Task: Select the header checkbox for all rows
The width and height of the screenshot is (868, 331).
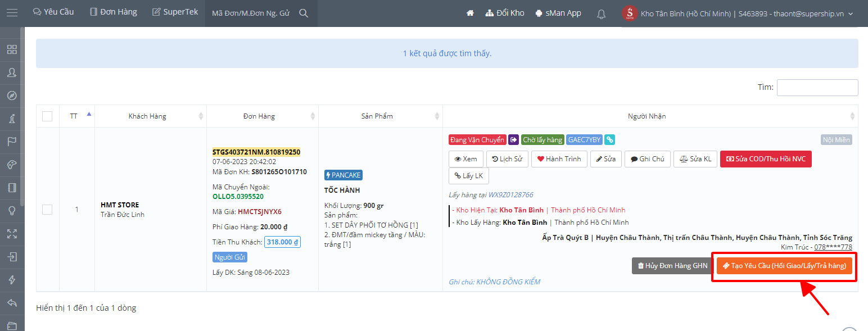Action: tap(47, 116)
